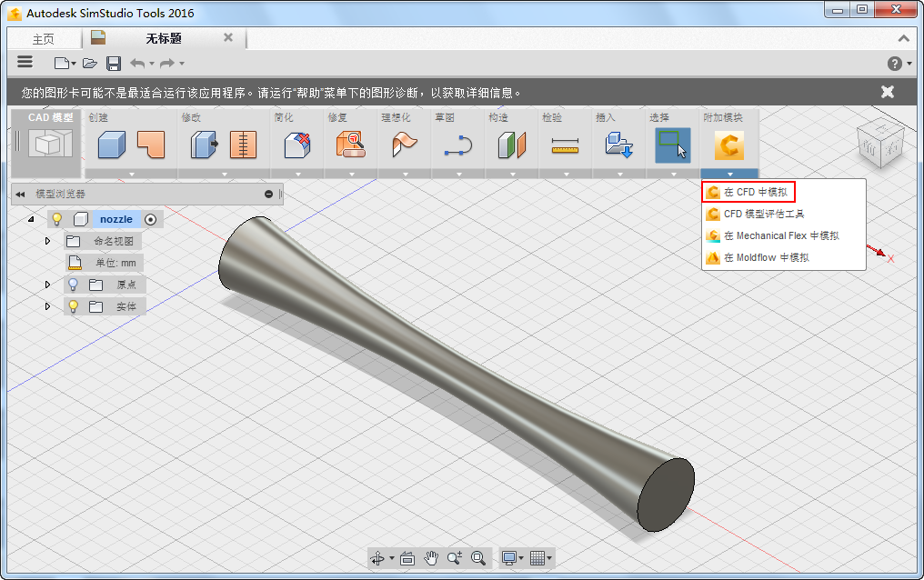Open the help dropdown arrow
The image size is (924, 580).
909,63
